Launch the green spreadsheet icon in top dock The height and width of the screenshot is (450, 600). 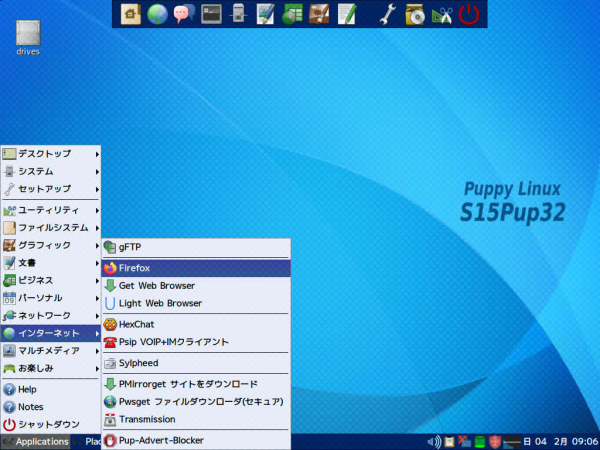(x=292, y=14)
